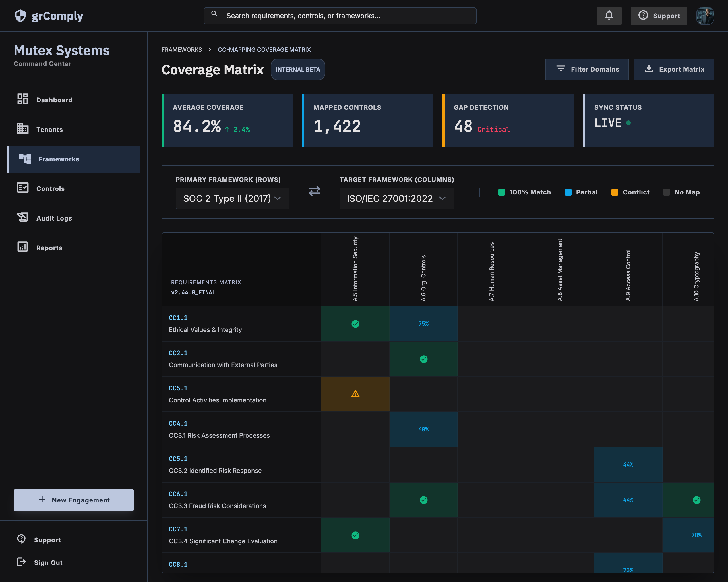Click the Sign Out exit icon
This screenshot has height=582, width=728.
pos(21,562)
